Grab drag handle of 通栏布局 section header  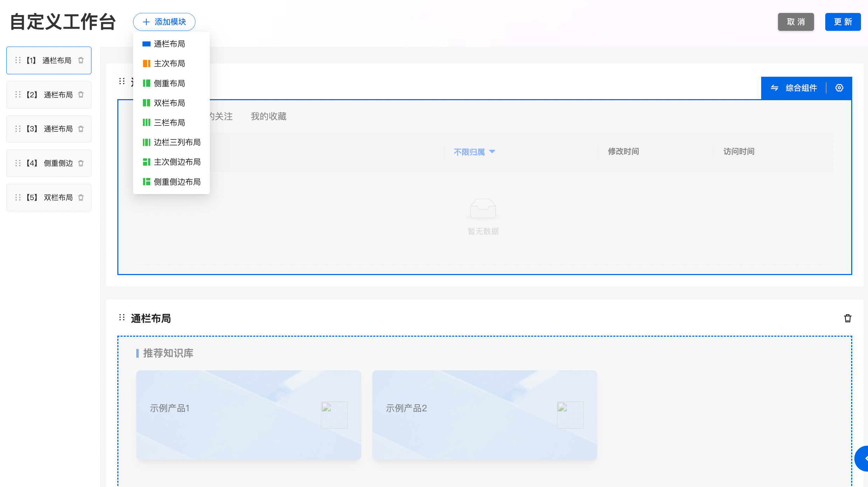point(122,317)
